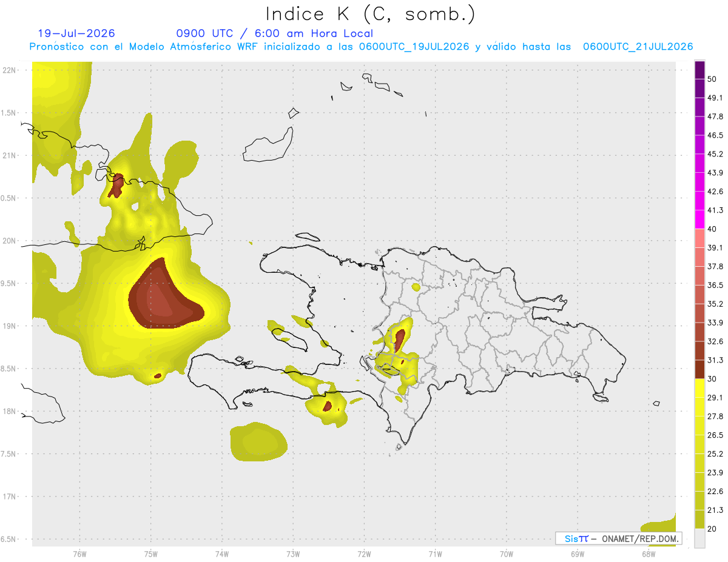Click the "Sistt - ONAMET/REP.DOM." credit box
The width and height of the screenshot is (728, 562).
coord(619,538)
